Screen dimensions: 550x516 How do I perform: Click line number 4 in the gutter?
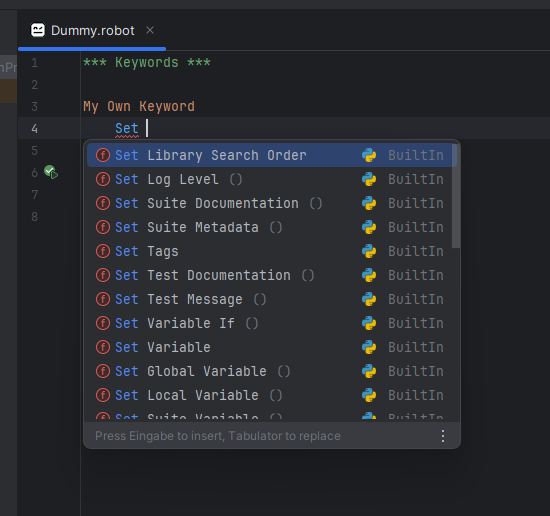[x=34, y=128]
